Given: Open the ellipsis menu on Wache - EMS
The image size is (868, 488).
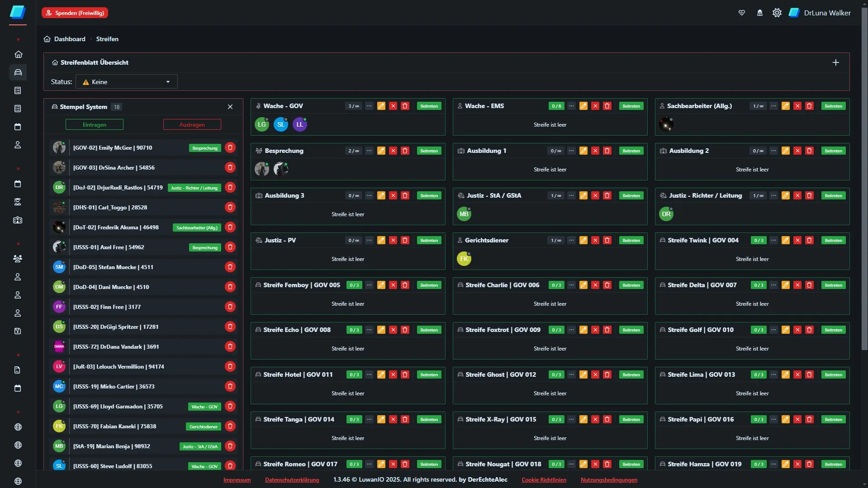Looking at the screenshot, I should pyautogui.click(x=571, y=106).
